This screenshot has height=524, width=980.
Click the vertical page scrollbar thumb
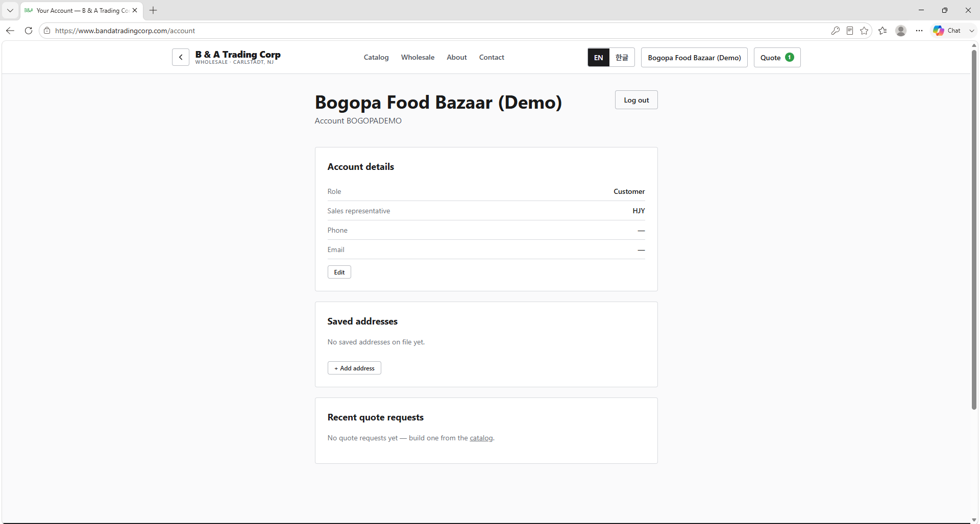(x=974, y=230)
